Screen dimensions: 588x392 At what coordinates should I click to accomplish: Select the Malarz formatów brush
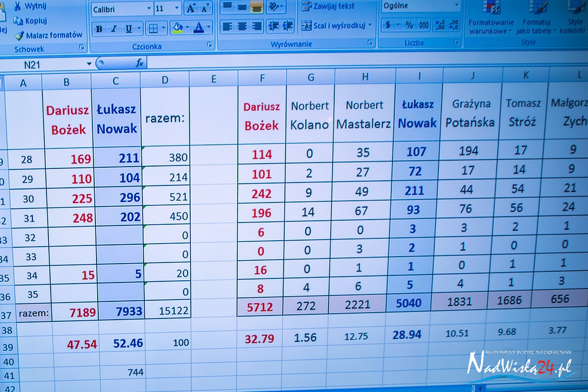click(19, 35)
